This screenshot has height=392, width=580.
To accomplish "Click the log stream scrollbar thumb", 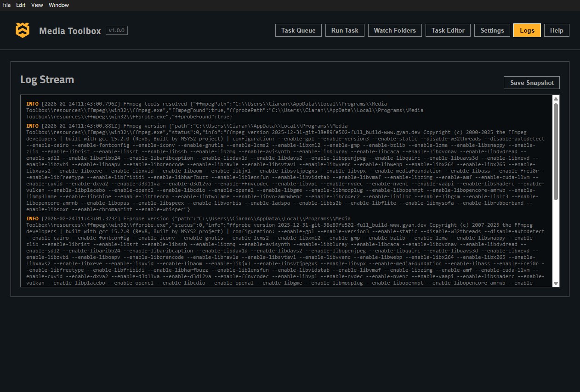I will [x=556, y=151].
